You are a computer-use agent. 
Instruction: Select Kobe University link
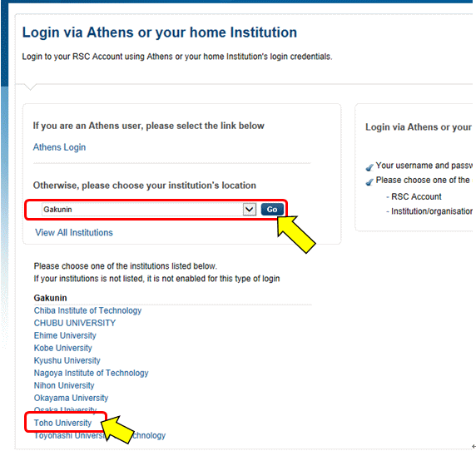(63, 348)
